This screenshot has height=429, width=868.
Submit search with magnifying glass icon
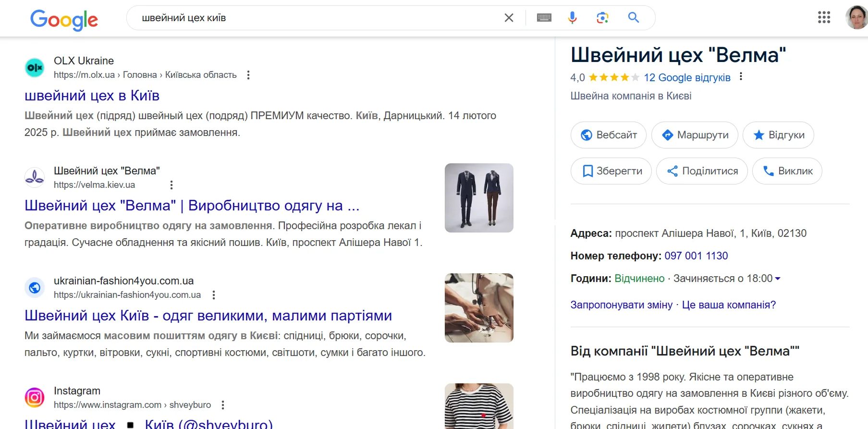click(x=634, y=18)
